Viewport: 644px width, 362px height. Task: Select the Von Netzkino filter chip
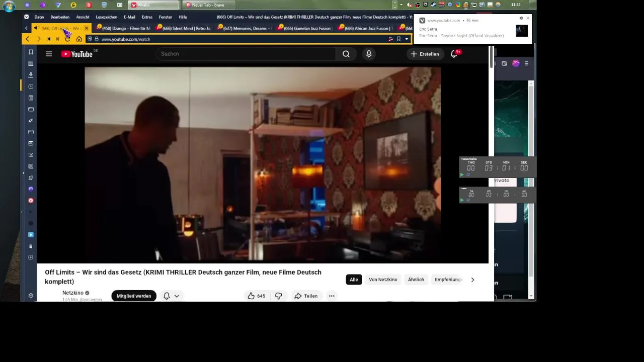click(x=383, y=280)
